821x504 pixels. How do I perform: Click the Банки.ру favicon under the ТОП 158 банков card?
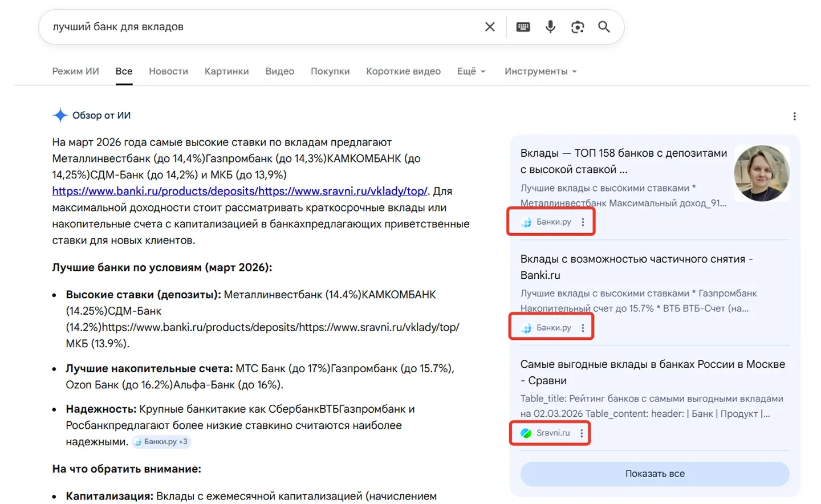point(527,222)
